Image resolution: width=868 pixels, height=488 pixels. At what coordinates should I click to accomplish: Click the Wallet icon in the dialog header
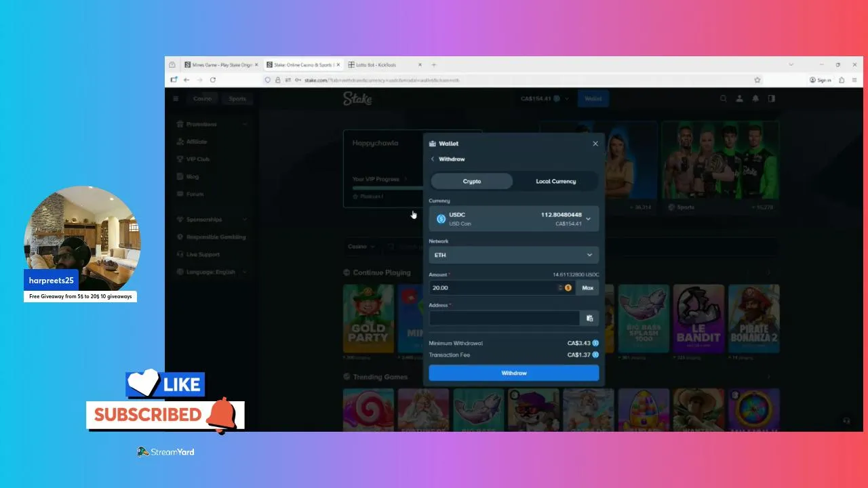(433, 144)
